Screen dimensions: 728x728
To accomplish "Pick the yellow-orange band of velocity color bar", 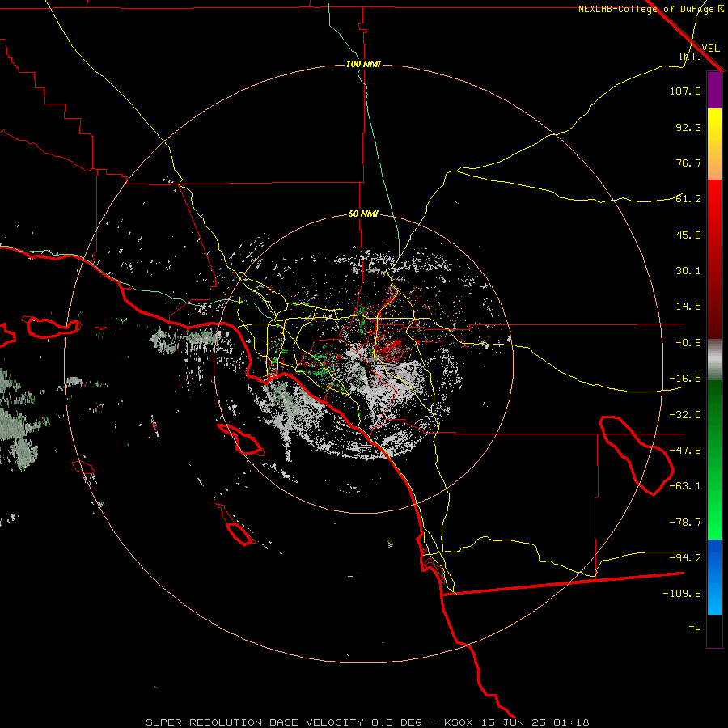I will click(714, 144).
